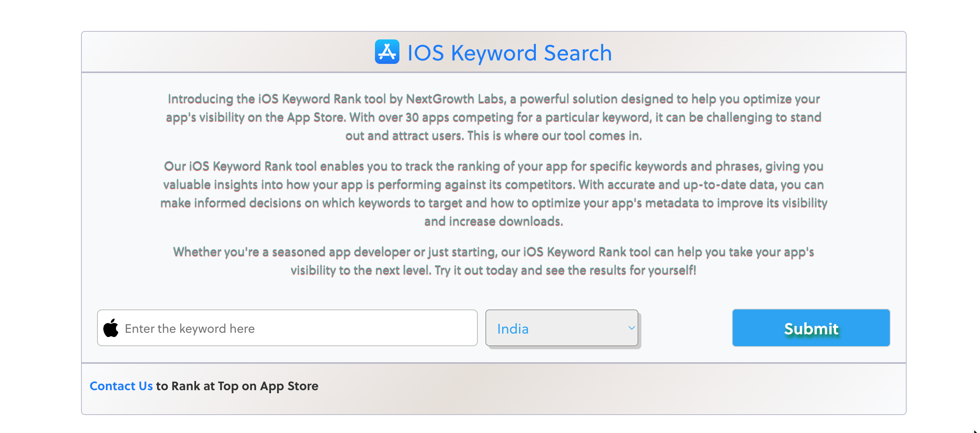This screenshot has height=433, width=980.
Task: Click the 'Introducing the iOS Keyword Rank' paragraph
Action: click(493, 117)
